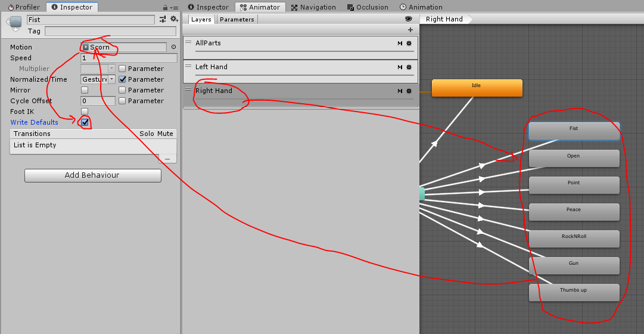This screenshot has width=644, height=334.
Task: Open Right Hand layer settings gear
Action: tap(409, 91)
